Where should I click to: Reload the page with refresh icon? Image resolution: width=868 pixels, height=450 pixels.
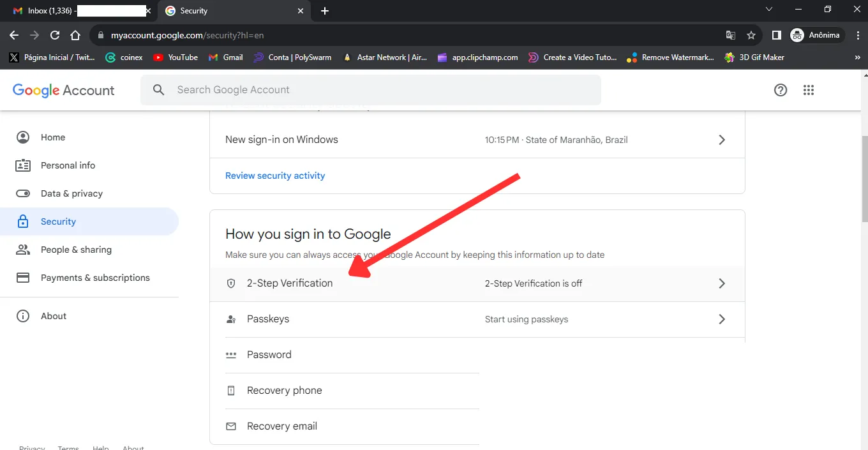tap(55, 35)
